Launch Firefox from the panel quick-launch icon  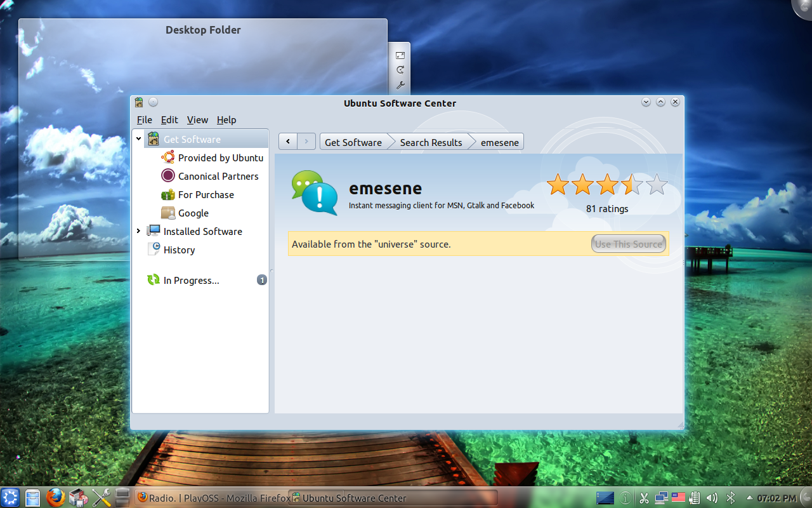(56, 498)
